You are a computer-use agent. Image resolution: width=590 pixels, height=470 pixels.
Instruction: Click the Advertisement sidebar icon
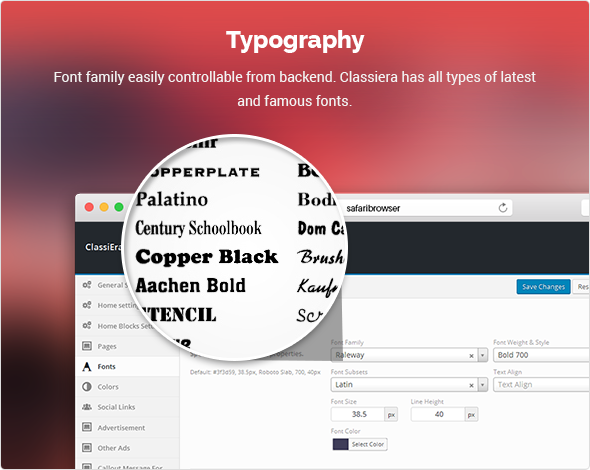point(87,427)
